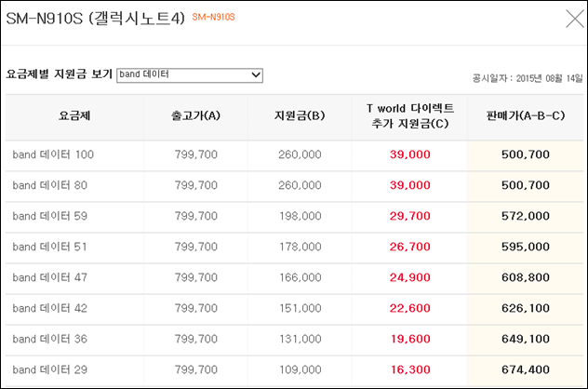Viewport: 588px width, 389px height.
Task: Click the 출고가(A) column header
Action: click(195, 115)
